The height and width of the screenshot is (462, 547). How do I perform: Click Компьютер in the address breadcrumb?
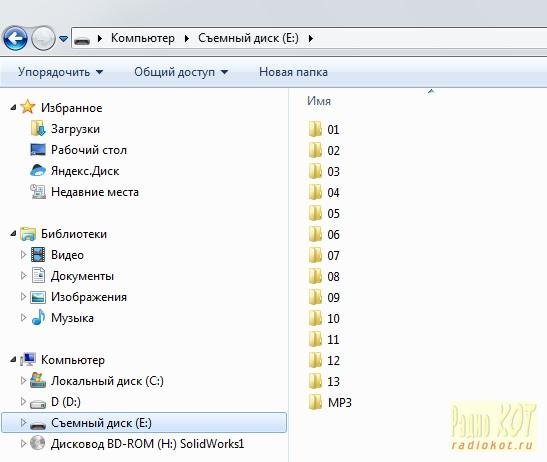coord(143,38)
